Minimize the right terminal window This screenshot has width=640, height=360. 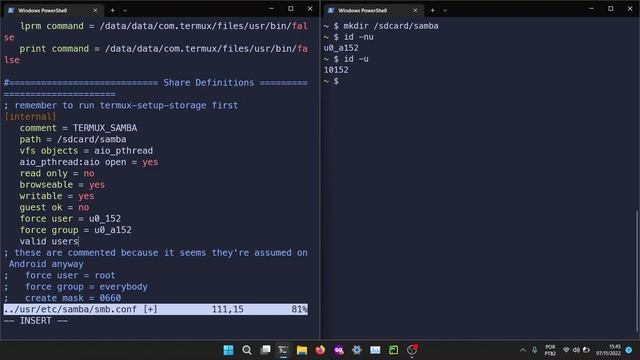[x=591, y=9]
